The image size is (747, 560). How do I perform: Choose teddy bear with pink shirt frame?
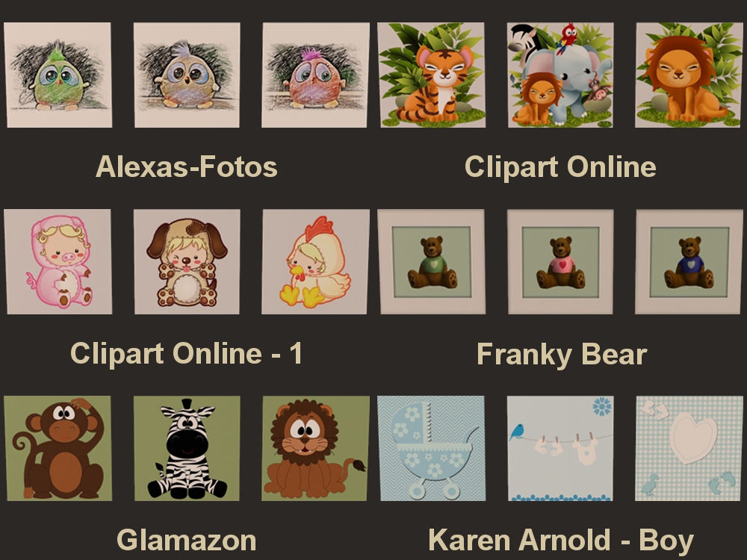coord(560,261)
